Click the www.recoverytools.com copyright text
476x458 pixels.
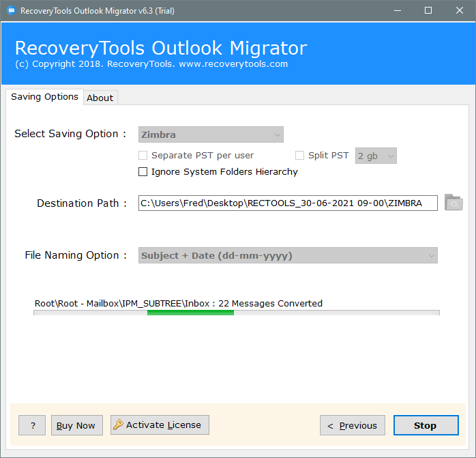[233, 64]
